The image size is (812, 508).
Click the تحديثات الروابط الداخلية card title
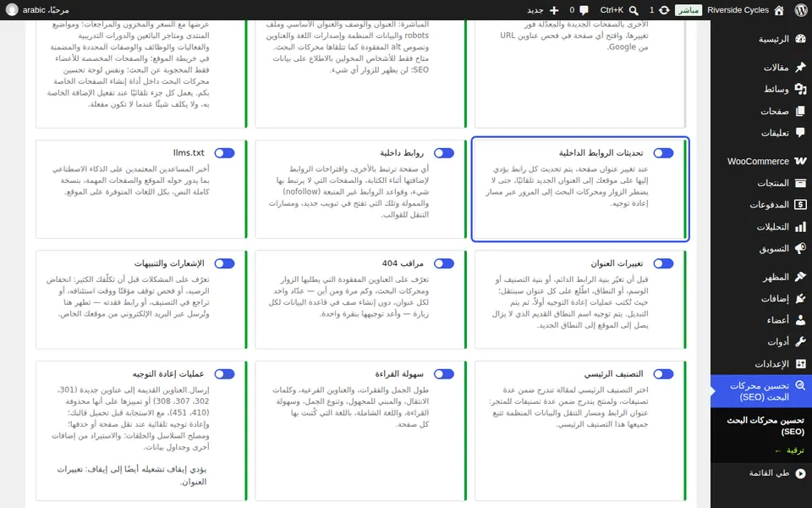[x=601, y=153]
